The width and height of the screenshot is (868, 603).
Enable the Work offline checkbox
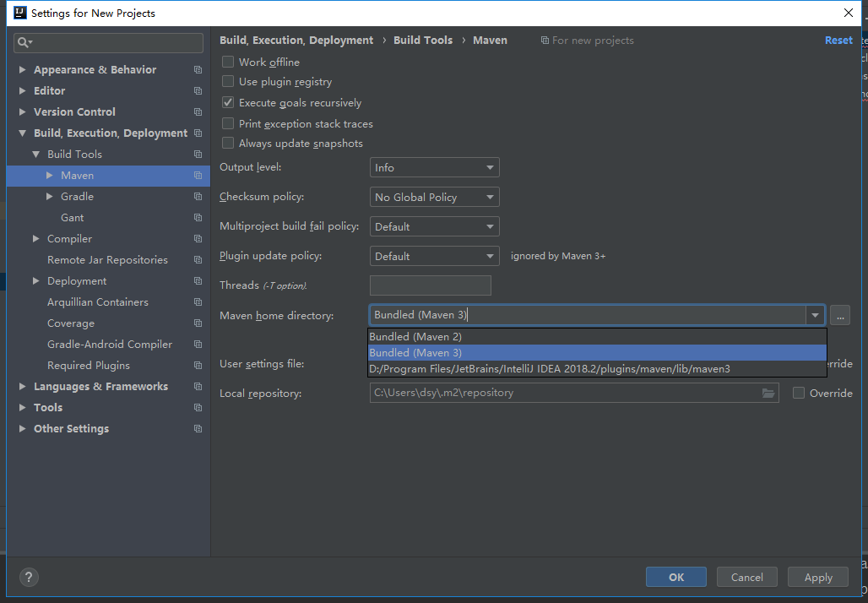[227, 62]
